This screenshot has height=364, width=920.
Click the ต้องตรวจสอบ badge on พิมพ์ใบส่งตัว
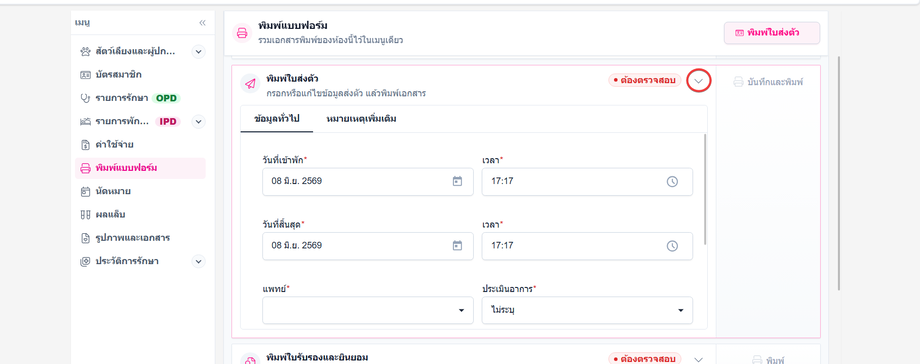click(x=645, y=80)
